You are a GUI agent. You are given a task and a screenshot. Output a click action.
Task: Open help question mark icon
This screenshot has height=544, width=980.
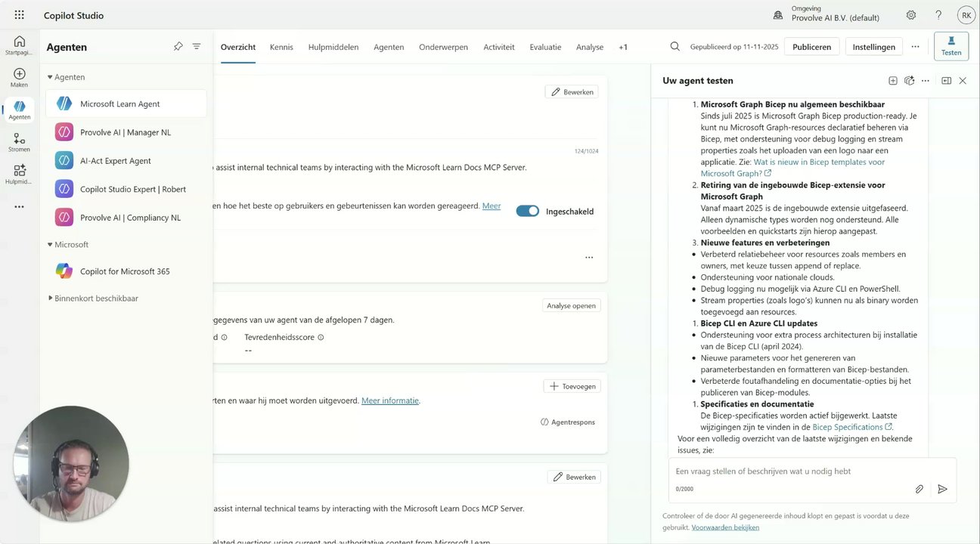pos(938,15)
